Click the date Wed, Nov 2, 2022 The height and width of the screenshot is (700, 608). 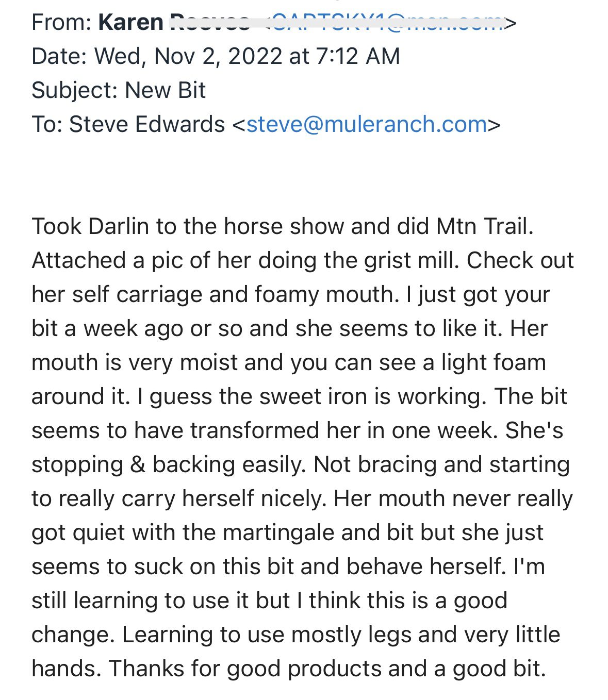pos(189,56)
